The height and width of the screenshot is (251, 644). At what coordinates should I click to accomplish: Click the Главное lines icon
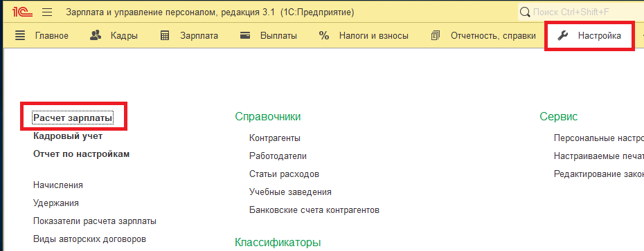coord(20,36)
